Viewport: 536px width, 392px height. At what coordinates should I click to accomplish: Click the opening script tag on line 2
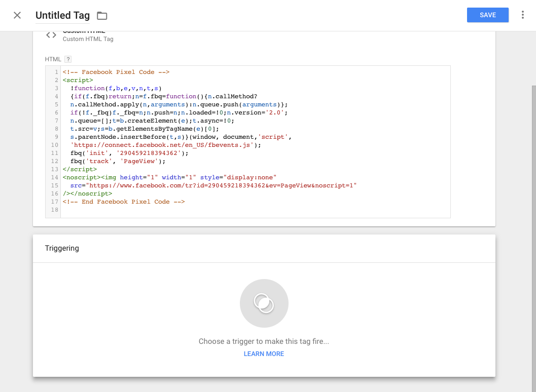click(x=78, y=80)
